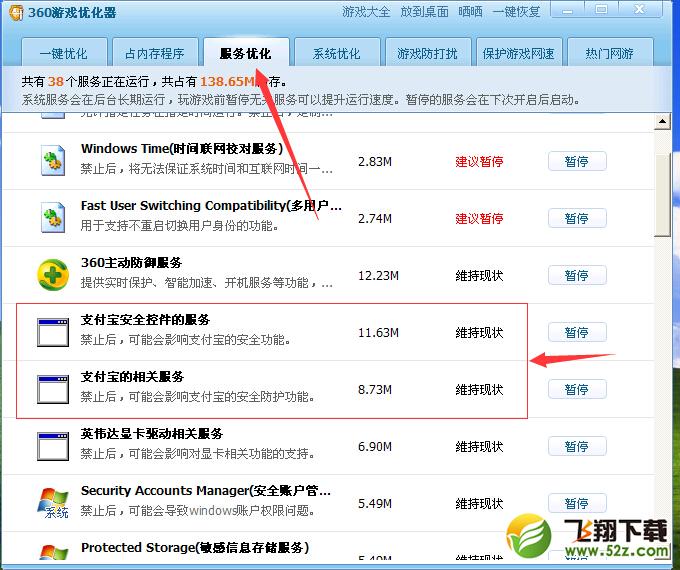The height and width of the screenshot is (570, 680).
Task: Click the 2.74M memory value
Action: tap(375, 219)
